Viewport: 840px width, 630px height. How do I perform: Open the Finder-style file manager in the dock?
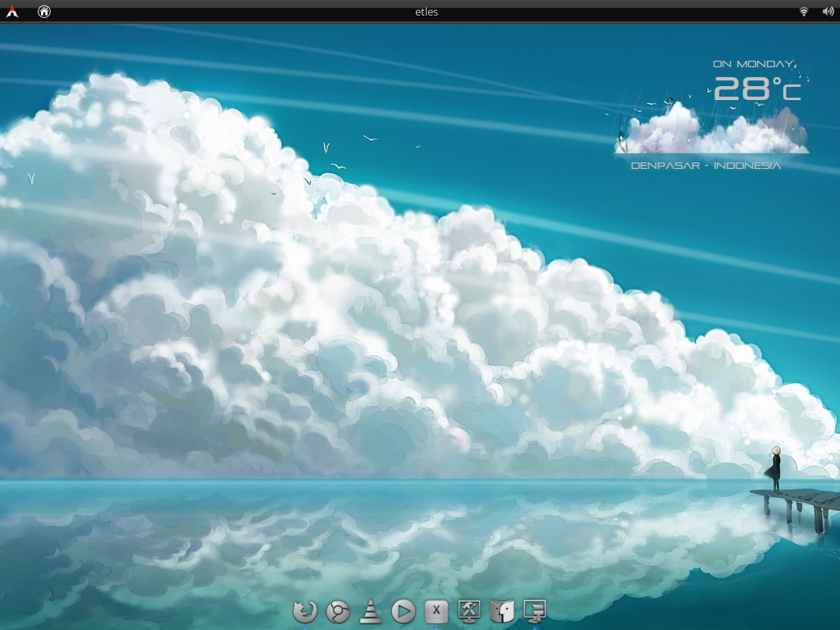[x=502, y=611]
